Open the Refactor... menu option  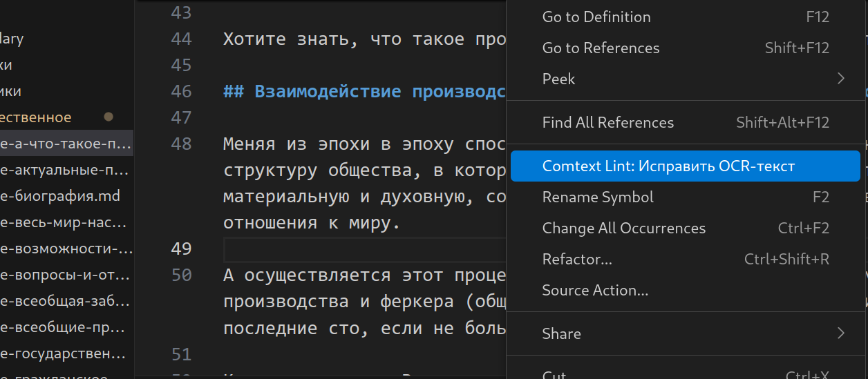click(x=577, y=260)
